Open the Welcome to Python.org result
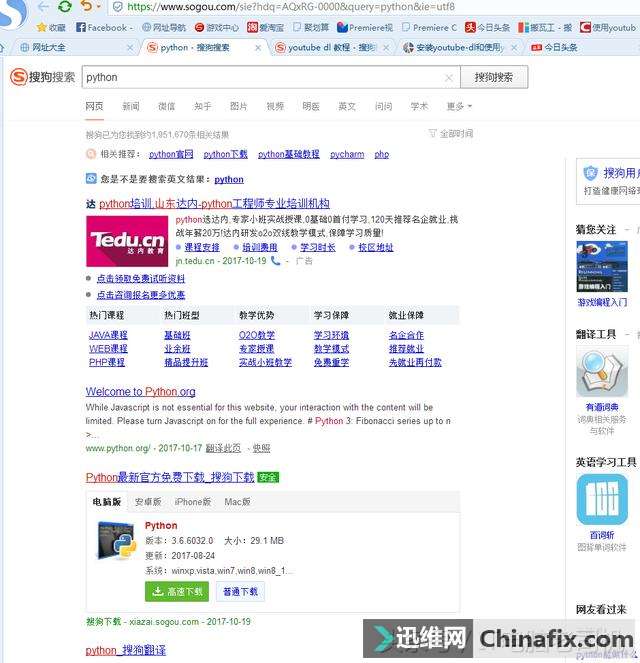The width and height of the screenshot is (640, 663). coord(140,392)
